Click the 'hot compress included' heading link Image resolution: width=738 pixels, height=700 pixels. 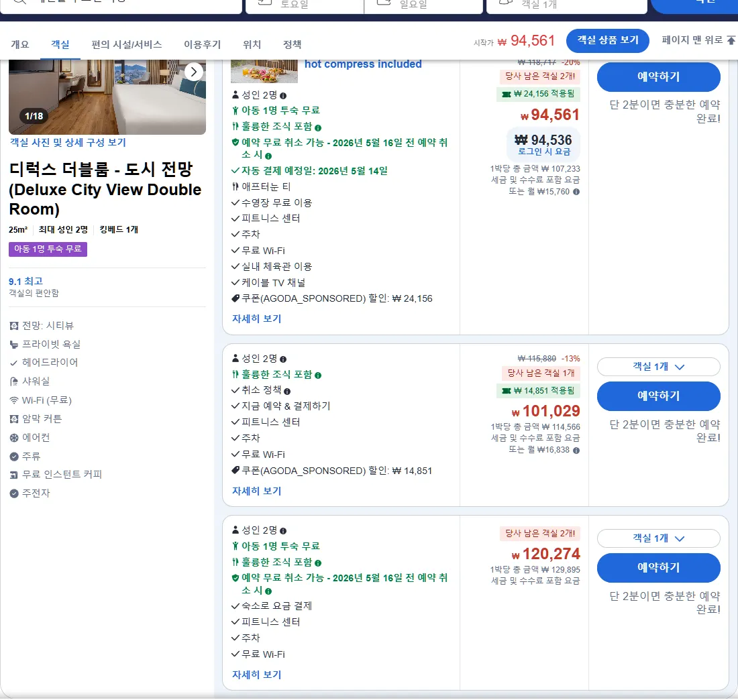363,64
